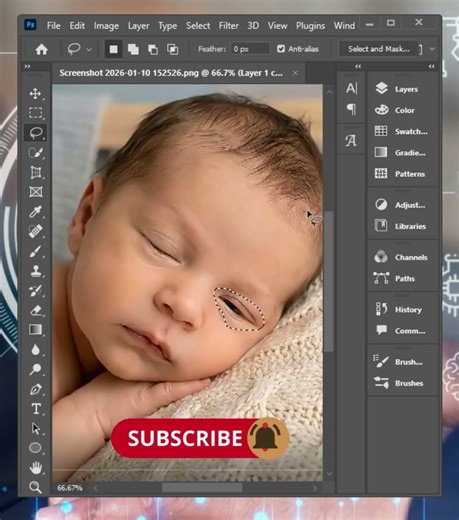This screenshot has height=520, width=459.
Task: Open the Glyphs panel icon
Action: tap(351, 141)
